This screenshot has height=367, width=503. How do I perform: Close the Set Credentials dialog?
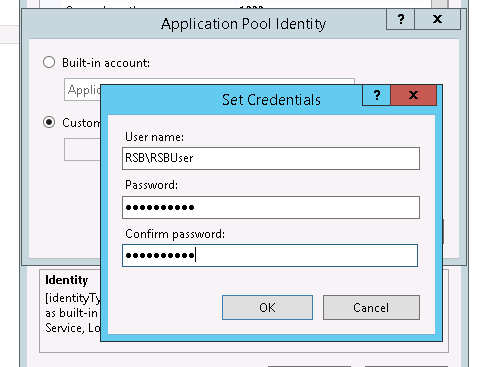click(x=413, y=95)
